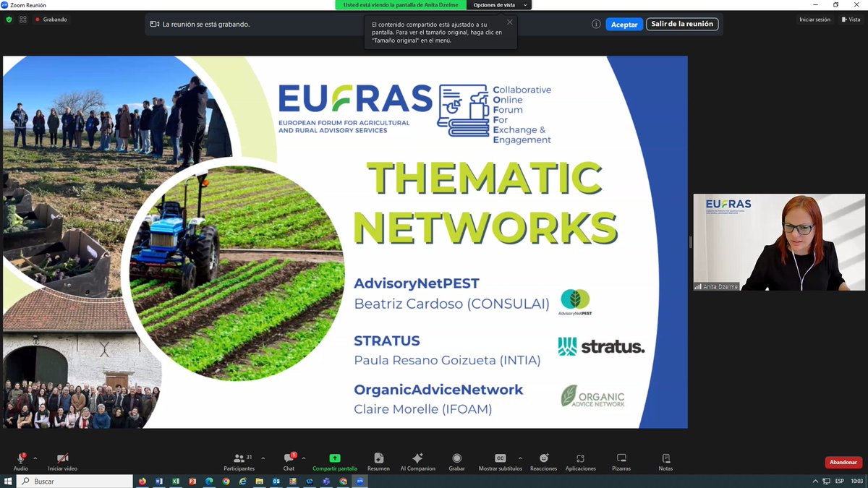Screen dimensions: 868x488
Task: Click Salir de la reunión
Action: [682, 24]
